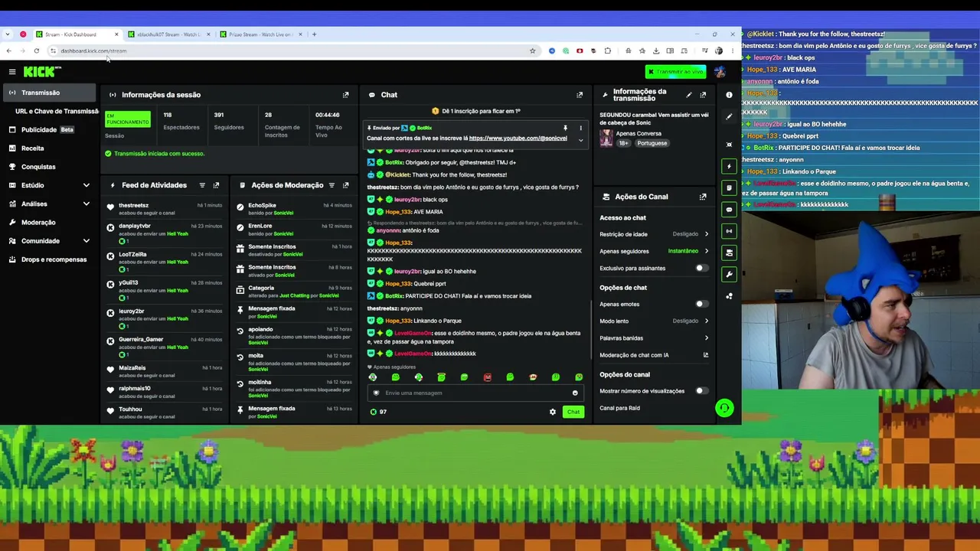Open Moderação de chat com IA
Screen dimensions: 980x551
[x=655, y=355]
